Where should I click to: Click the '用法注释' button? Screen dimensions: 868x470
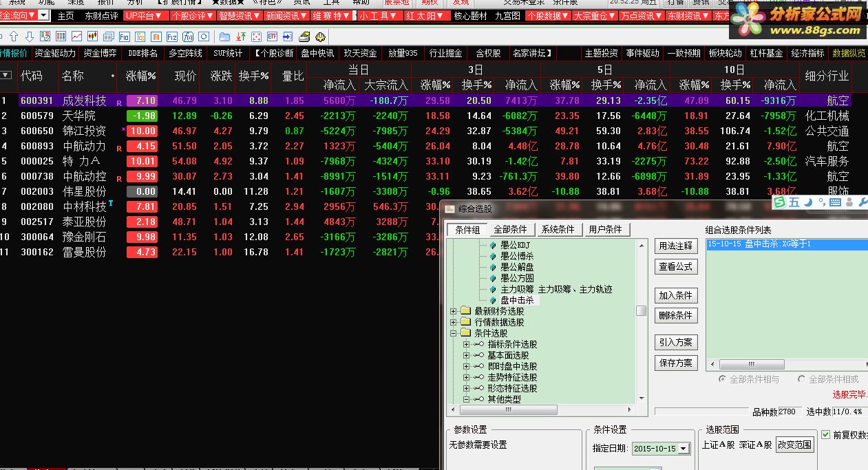tap(675, 246)
